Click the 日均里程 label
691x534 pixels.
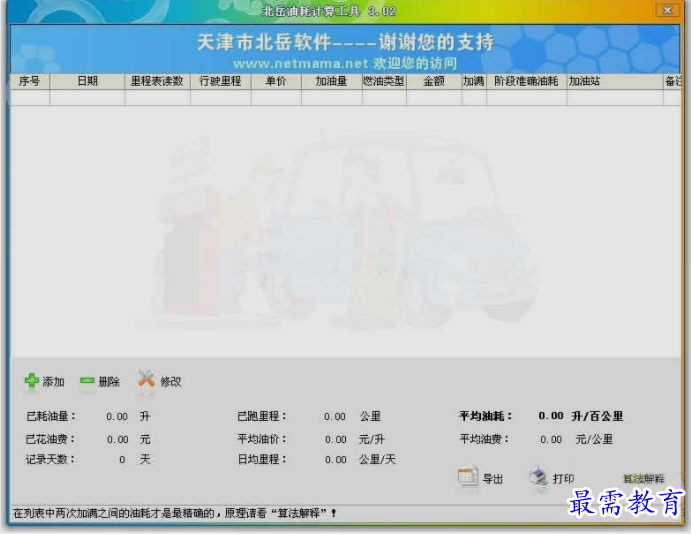click(x=262, y=460)
